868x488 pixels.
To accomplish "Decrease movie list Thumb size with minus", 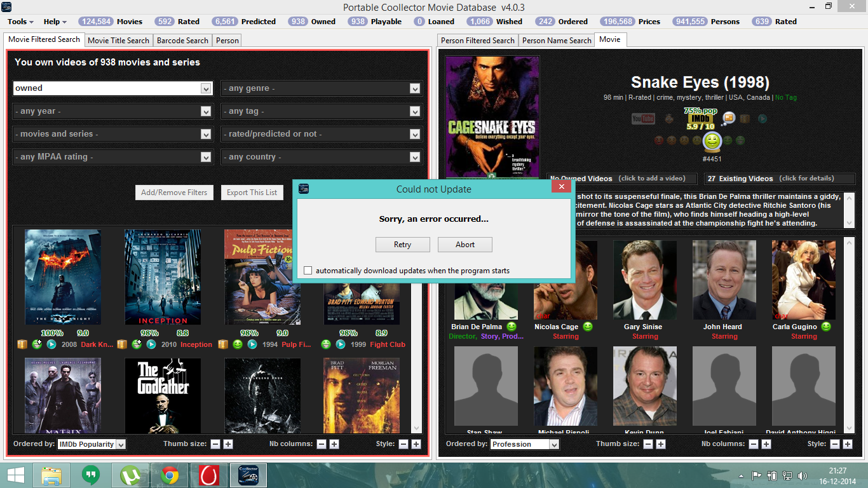I will (216, 444).
